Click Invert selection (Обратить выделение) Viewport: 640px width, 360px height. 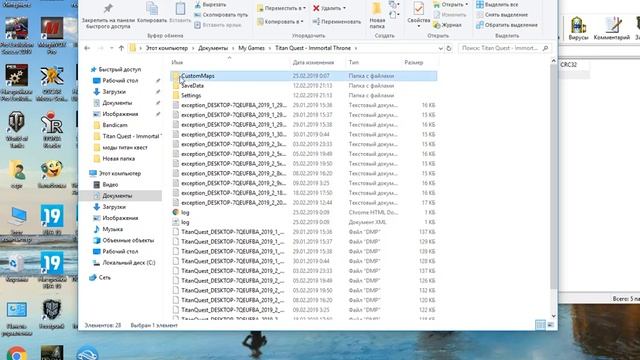click(x=507, y=25)
